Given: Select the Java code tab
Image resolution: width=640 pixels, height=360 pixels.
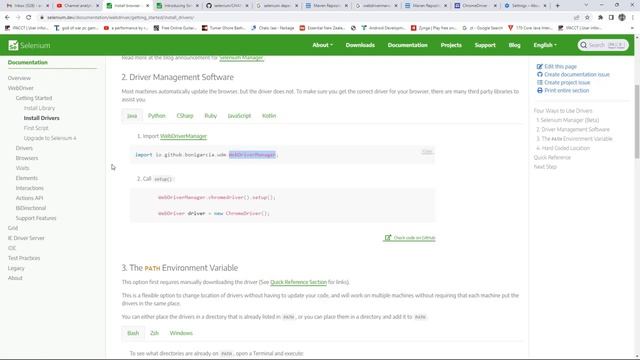Looking at the screenshot, I should point(132,116).
